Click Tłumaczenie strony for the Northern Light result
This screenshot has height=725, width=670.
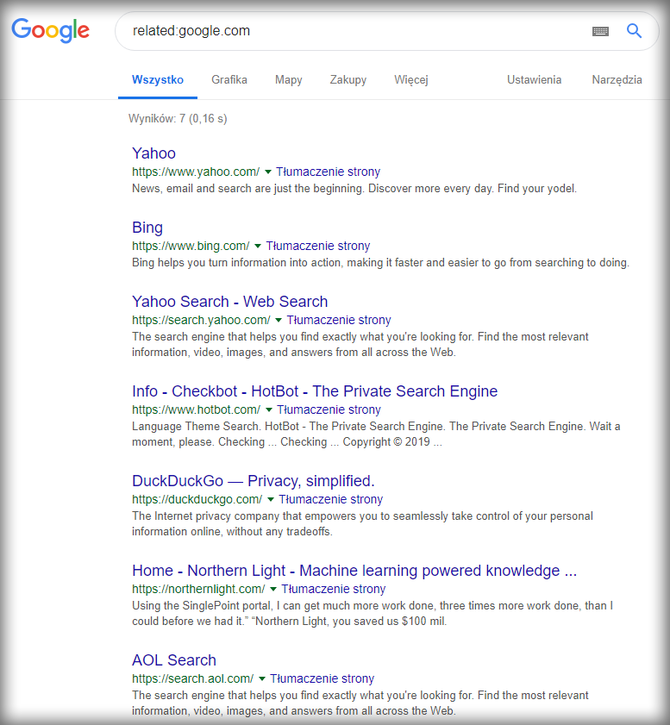point(334,589)
